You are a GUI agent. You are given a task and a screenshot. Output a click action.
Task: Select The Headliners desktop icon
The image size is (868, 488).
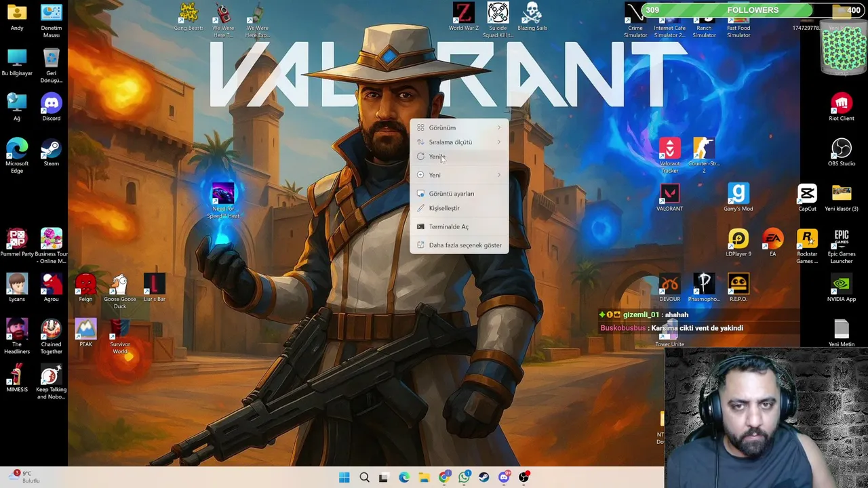pos(17,337)
